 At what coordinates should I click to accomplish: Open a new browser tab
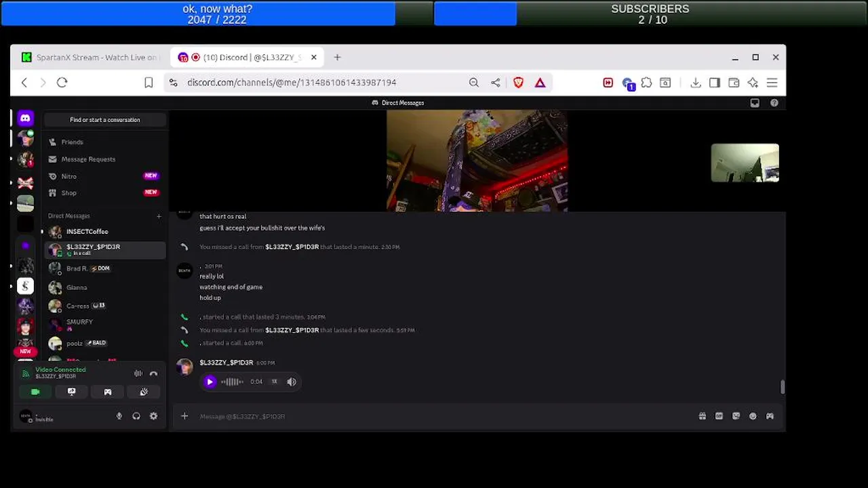(337, 58)
